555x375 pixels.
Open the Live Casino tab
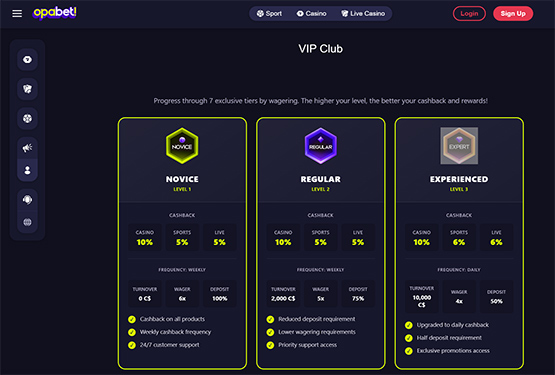coord(363,13)
